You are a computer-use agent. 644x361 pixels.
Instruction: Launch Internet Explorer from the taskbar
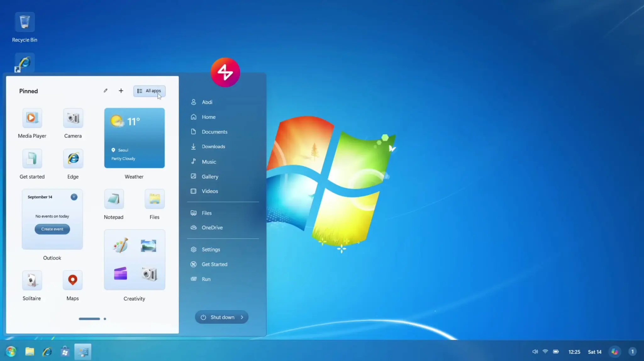tap(47, 352)
